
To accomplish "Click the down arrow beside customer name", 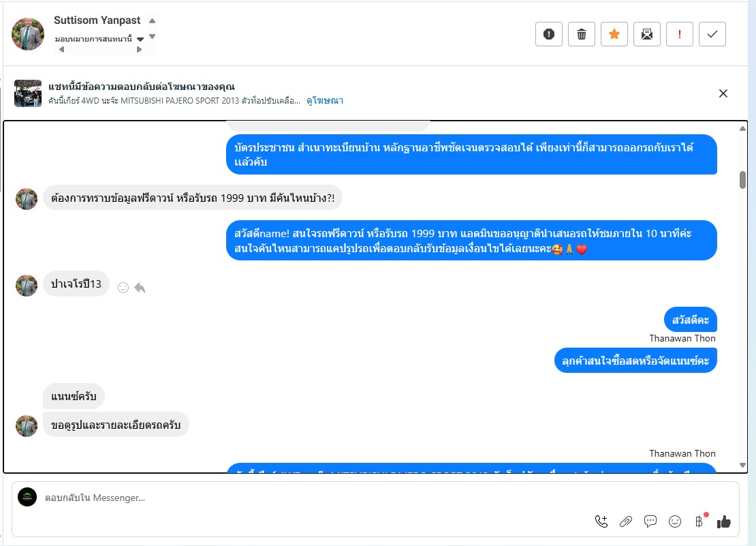I will click(153, 37).
